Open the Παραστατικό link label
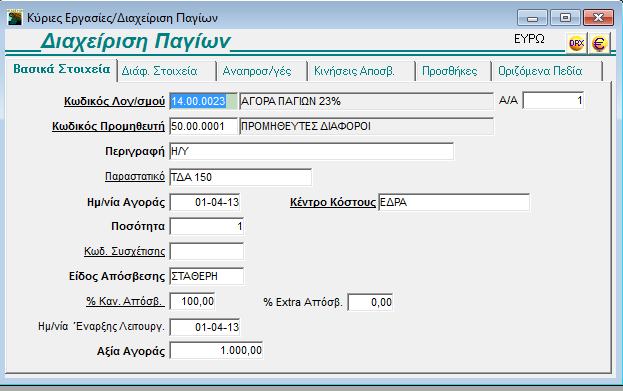Image resolution: width=623 pixels, height=391 pixels. coord(135,176)
